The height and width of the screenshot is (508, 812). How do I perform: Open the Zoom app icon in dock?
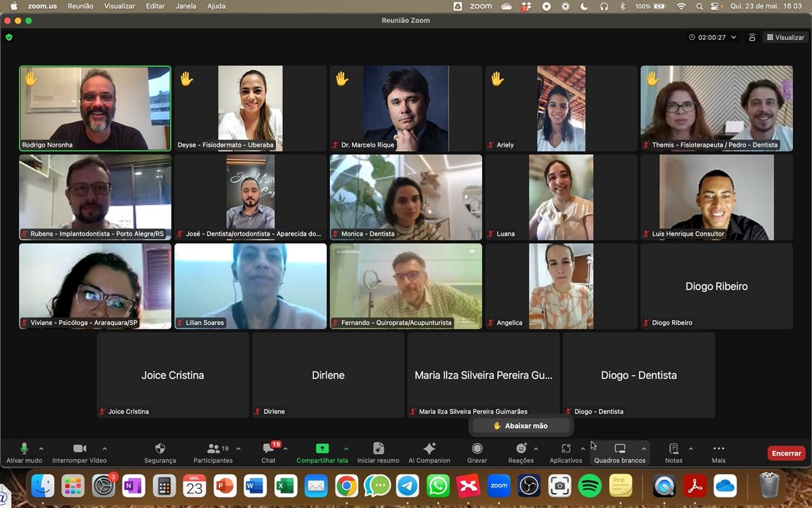(x=499, y=486)
